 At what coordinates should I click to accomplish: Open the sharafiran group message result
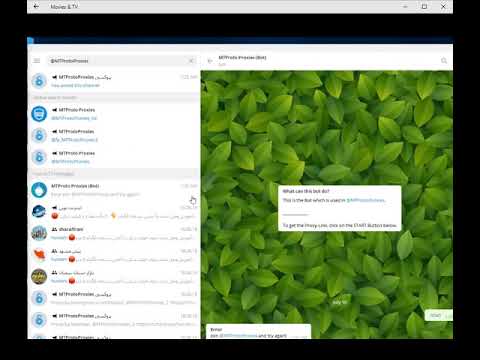pyautogui.click(x=114, y=233)
